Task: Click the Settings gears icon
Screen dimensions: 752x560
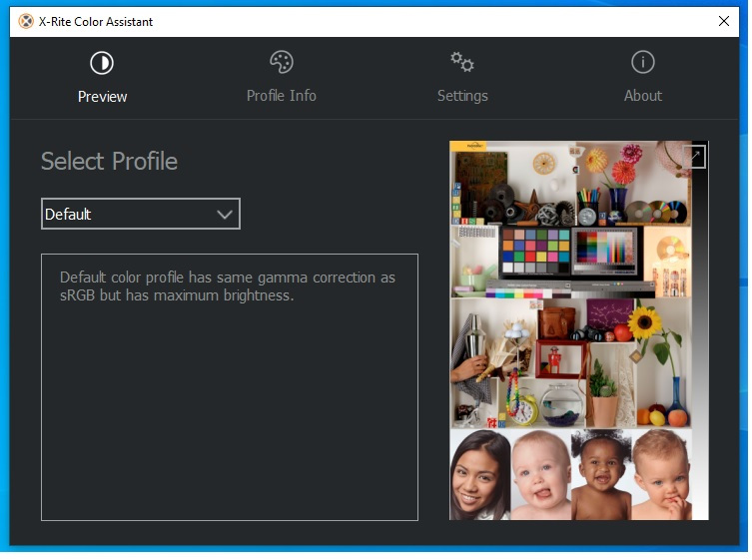Action: point(462,63)
